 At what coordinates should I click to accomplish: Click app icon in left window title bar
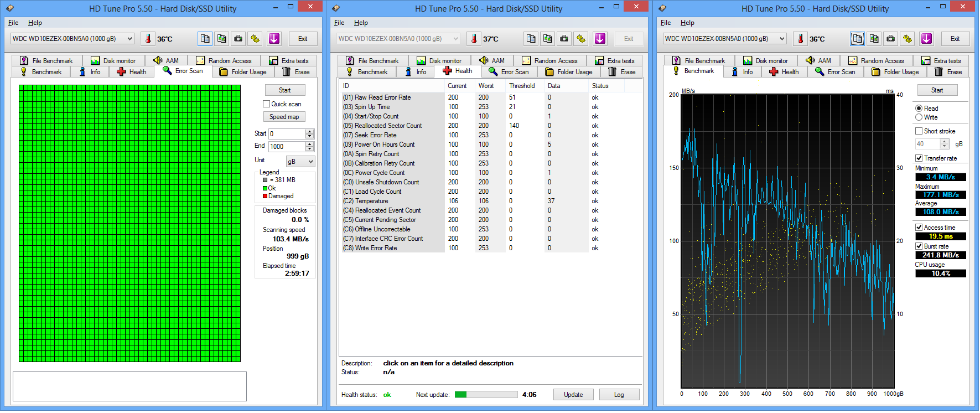tap(10, 8)
